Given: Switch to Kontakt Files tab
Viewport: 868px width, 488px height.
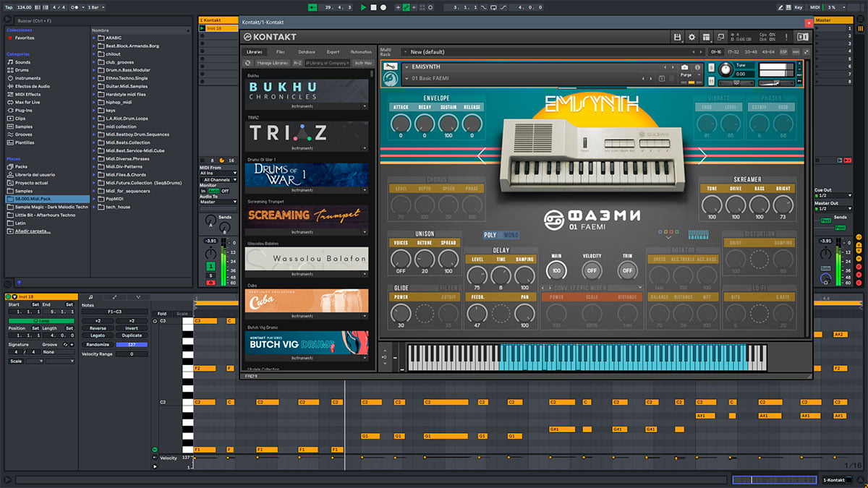Looking at the screenshot, I should (x=281, y=52).
